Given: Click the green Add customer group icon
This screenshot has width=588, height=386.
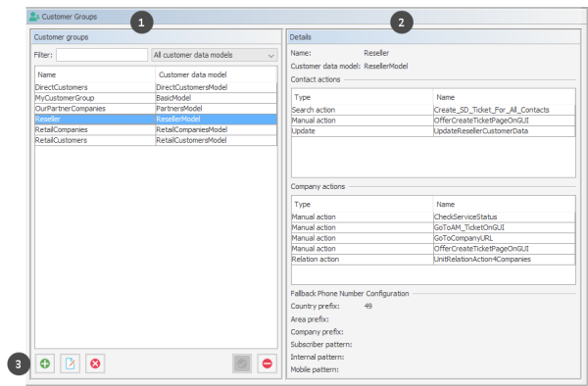Looking at the screenshot, I should 45,363.
